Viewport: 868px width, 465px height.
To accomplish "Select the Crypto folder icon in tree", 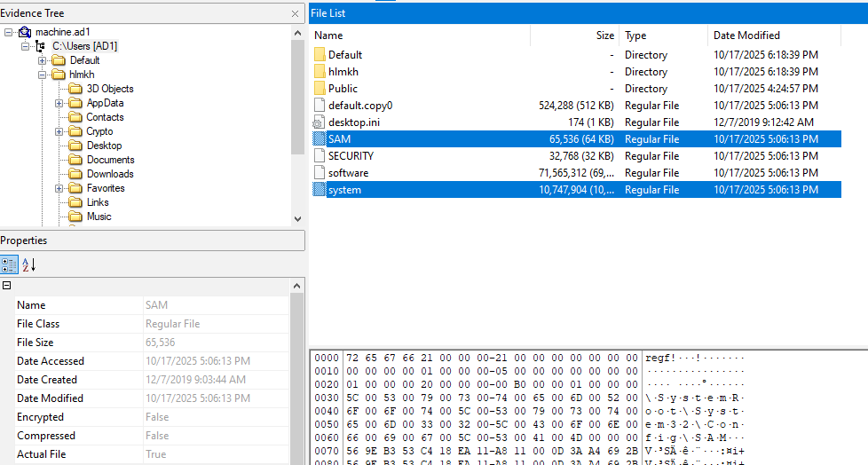I will (75, 131).
